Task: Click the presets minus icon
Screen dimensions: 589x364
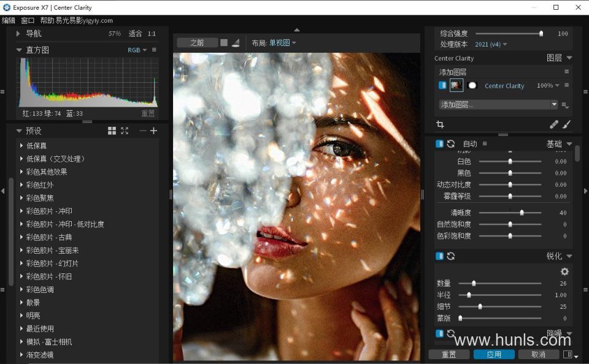Action: (x=143, y=131)
